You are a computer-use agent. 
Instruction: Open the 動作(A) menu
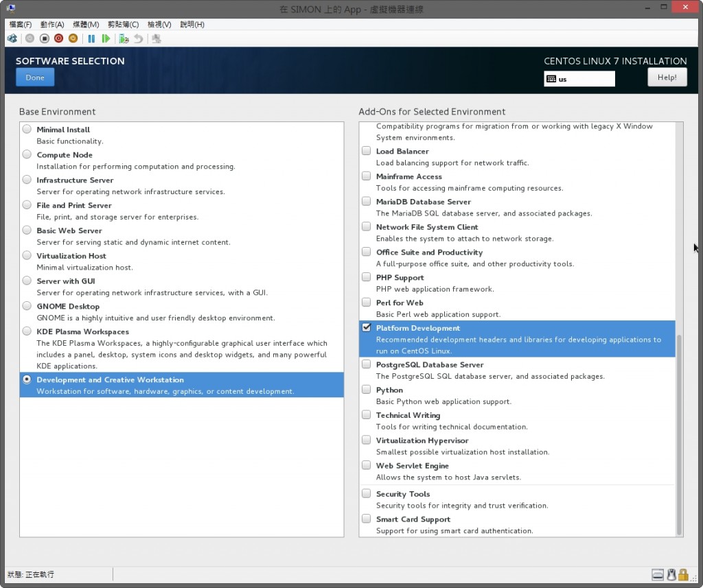[x=52, y=24]
